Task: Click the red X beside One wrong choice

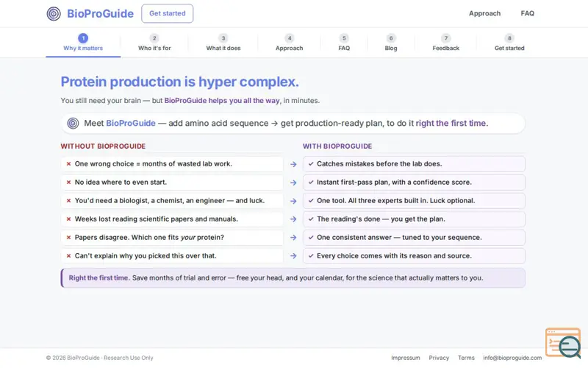Action: (68, 164)
